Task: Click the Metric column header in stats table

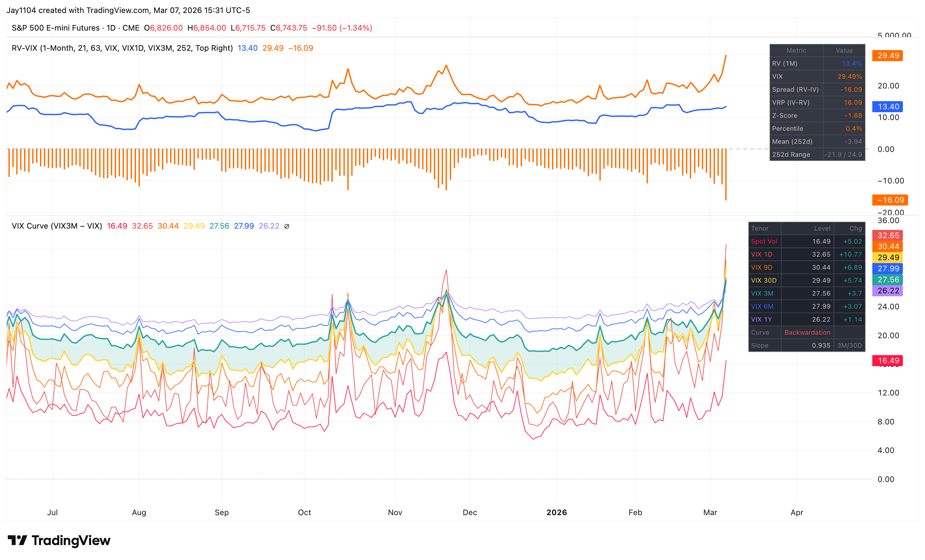Action: point(796,50)
